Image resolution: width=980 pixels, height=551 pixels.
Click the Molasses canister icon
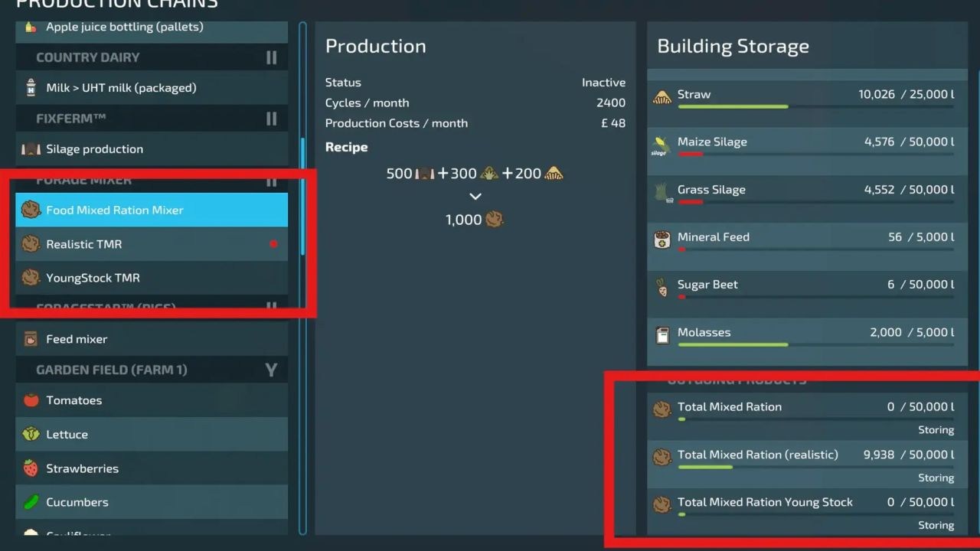coord(662,335)
